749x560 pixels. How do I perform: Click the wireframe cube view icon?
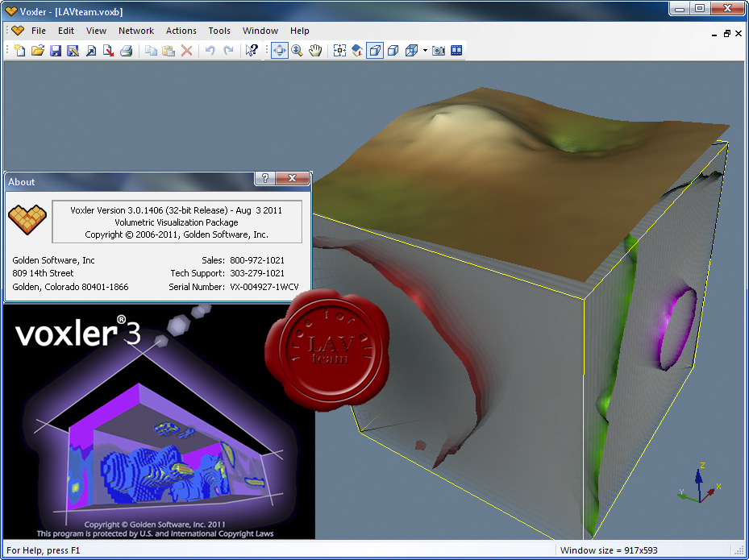(411, 50)
